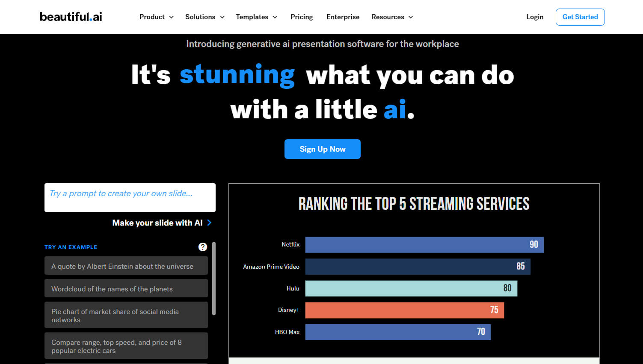Focus the slide prompt text field
Image resolution: width=643 pixels, height=364 pixels.
coord(130,197)
